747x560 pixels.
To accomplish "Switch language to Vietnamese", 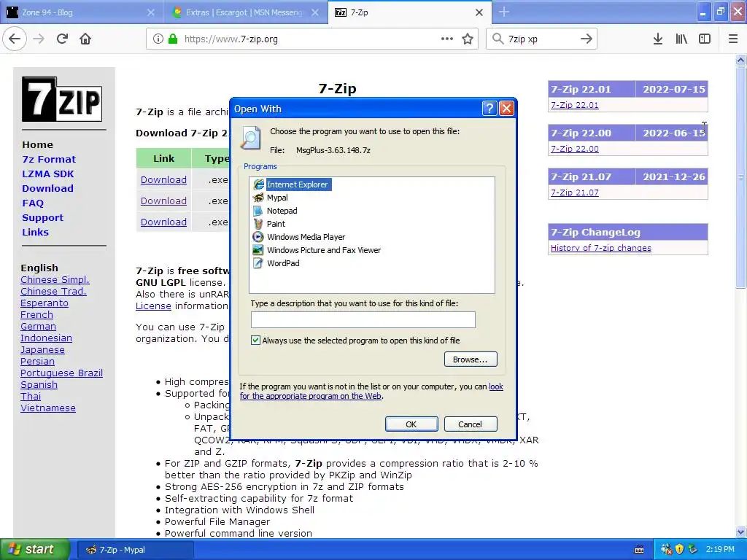I will pyautogui.click(x=48, y=408).
